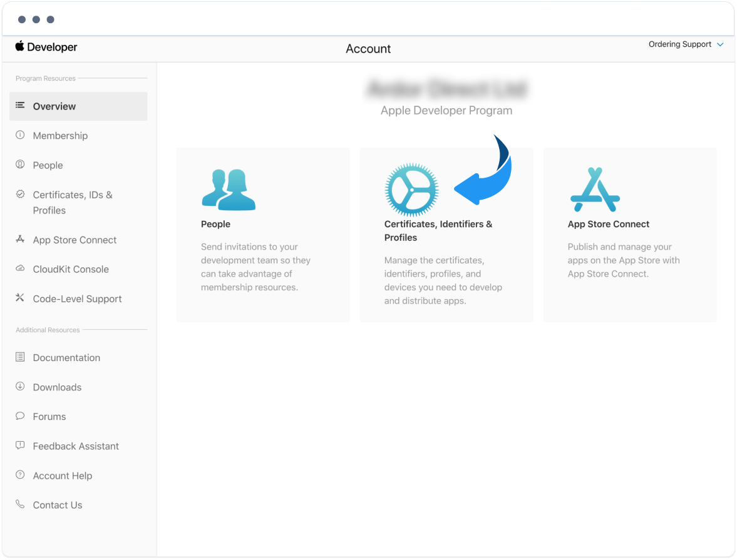The width and height of the screenshot is (737, 560).
Task: Click the Account Help question icon
Action: pyautogui.click(x=20, y=474)
